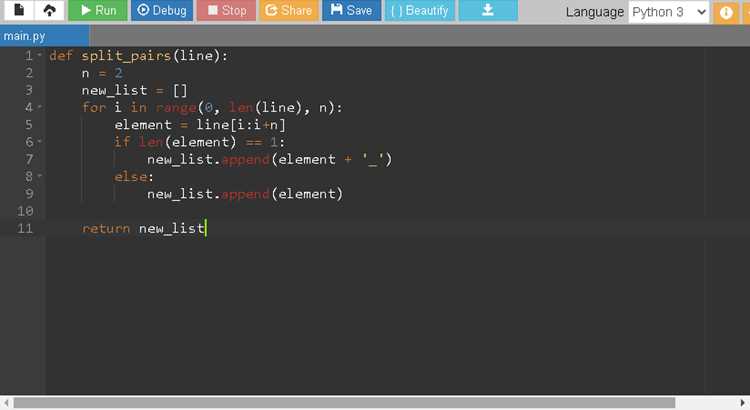Viewport: 750px width, 410px height.
Task: Collapse the function fold arrow on line 1
Action: (40, 55)
